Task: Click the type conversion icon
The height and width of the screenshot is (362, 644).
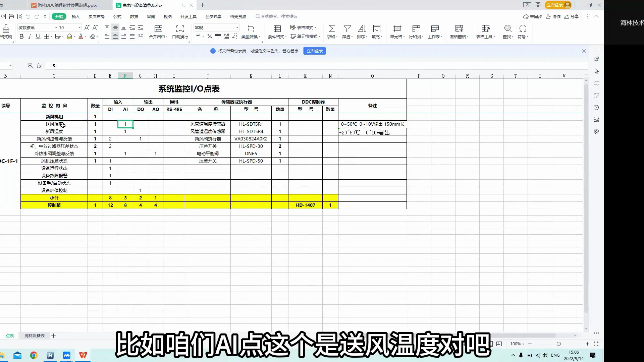Action: (251, 29)
